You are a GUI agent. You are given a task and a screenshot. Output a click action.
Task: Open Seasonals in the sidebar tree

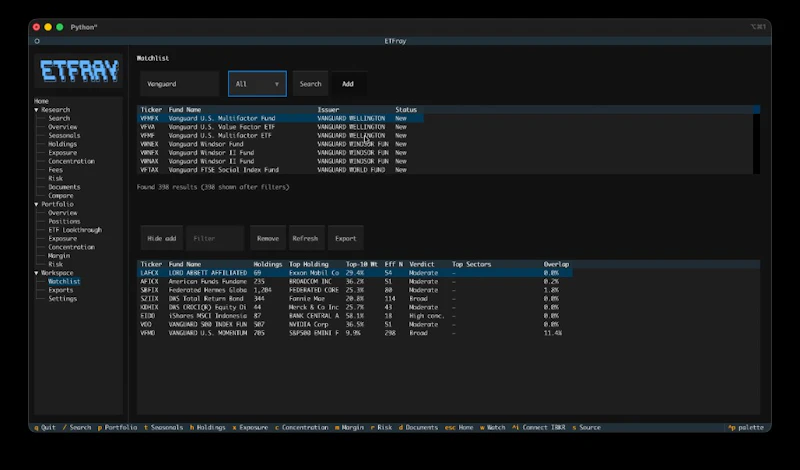pyautogui.click(x=64, y=136)
